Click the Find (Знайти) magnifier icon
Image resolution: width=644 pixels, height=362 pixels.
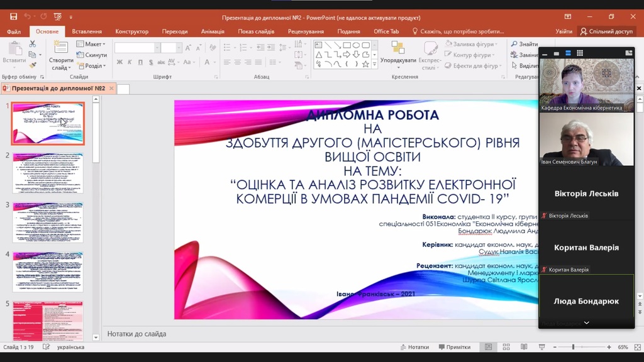[x=514, y=44]
